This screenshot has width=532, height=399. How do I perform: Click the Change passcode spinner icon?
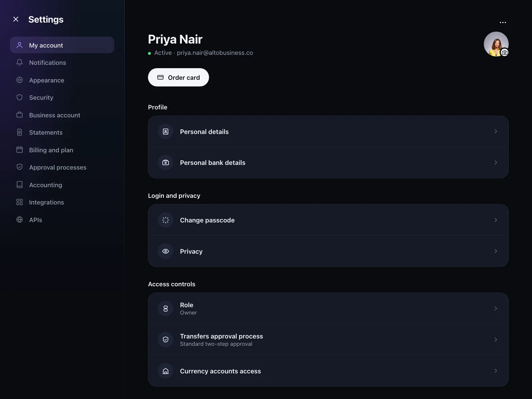tap(166, 220)
